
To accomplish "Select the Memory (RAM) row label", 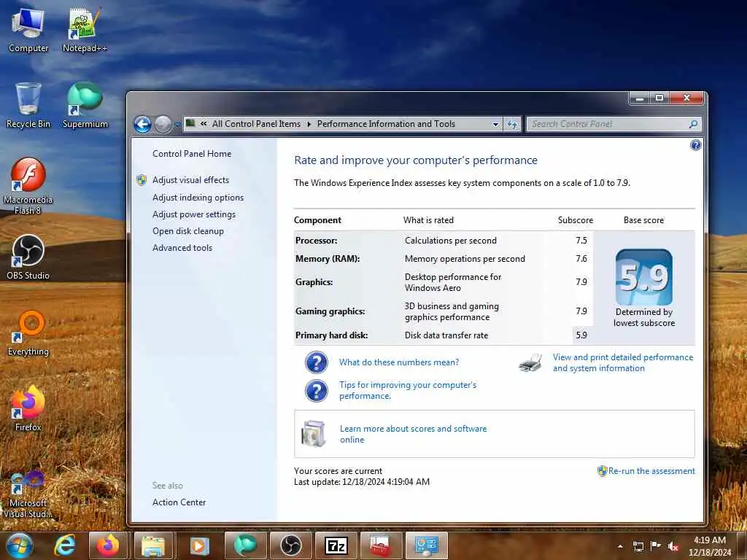I will click(328, 259).
